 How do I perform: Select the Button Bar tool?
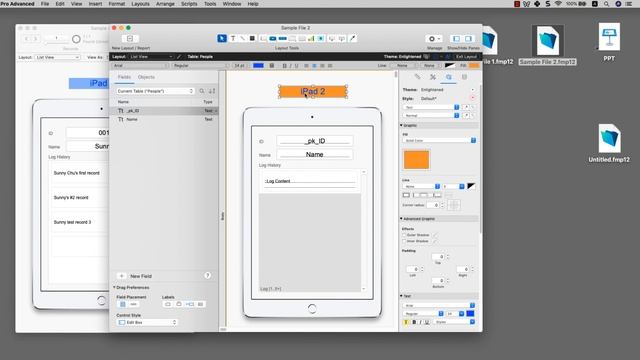(x=282, y=38)
